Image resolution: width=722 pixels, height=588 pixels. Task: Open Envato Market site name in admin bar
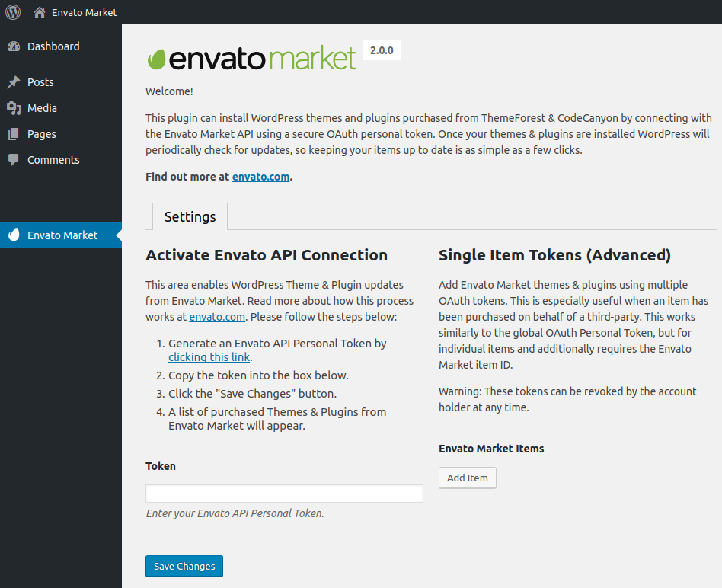85,12
